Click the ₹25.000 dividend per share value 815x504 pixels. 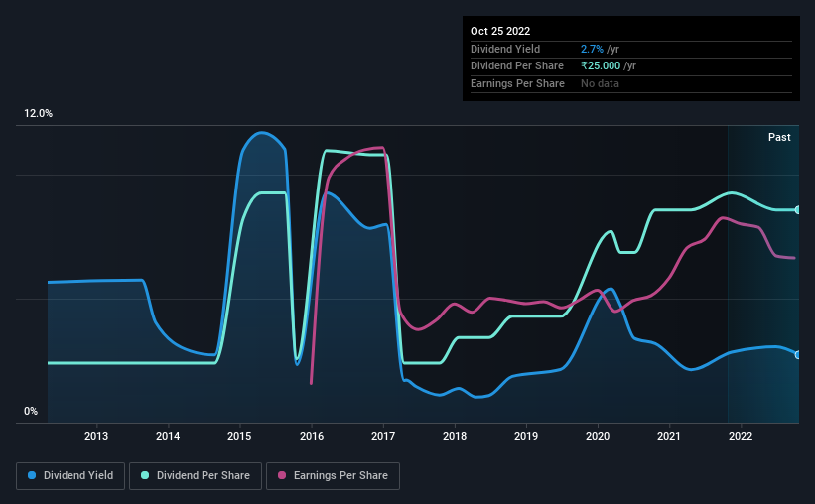(x=601, y=66)
